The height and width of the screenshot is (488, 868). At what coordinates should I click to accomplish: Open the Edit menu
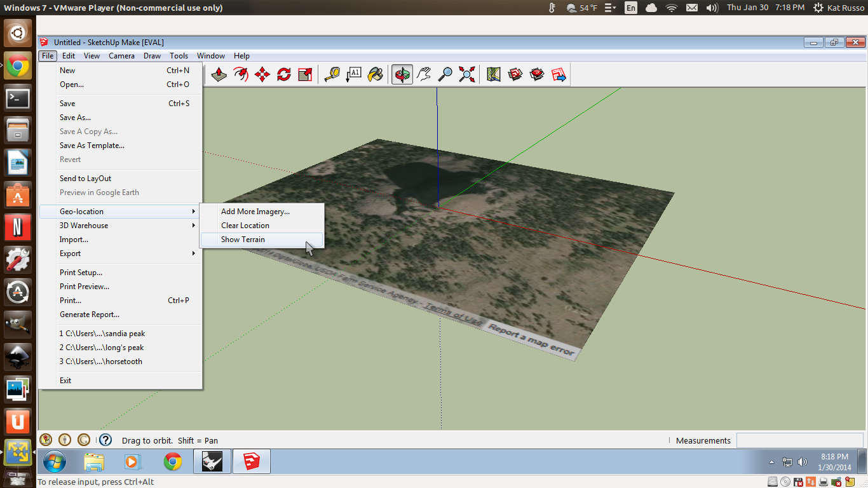click(69, 56)
